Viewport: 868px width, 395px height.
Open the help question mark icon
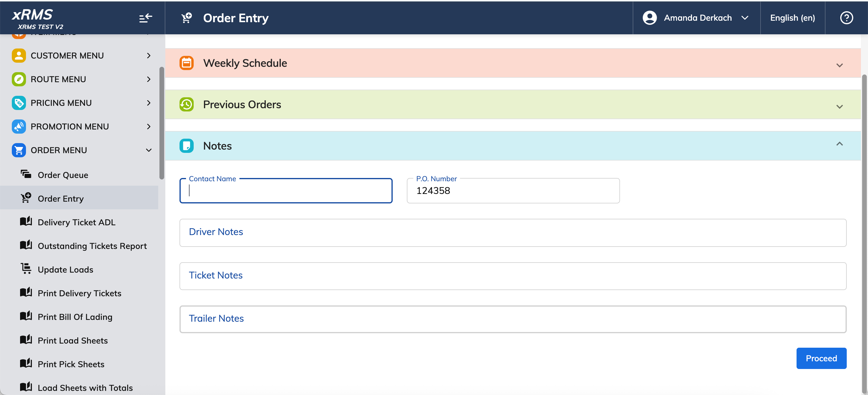[846, 18]
